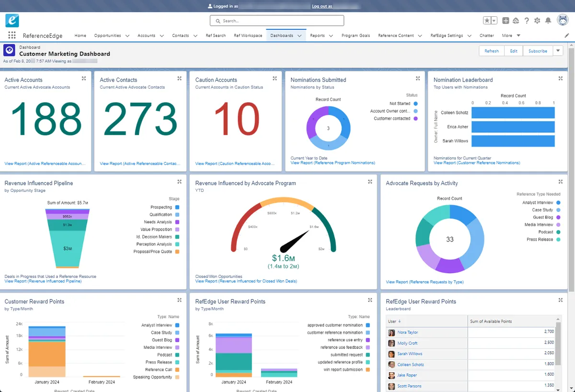Open user profile avatar
575x392 pixels.
[563, 21]
